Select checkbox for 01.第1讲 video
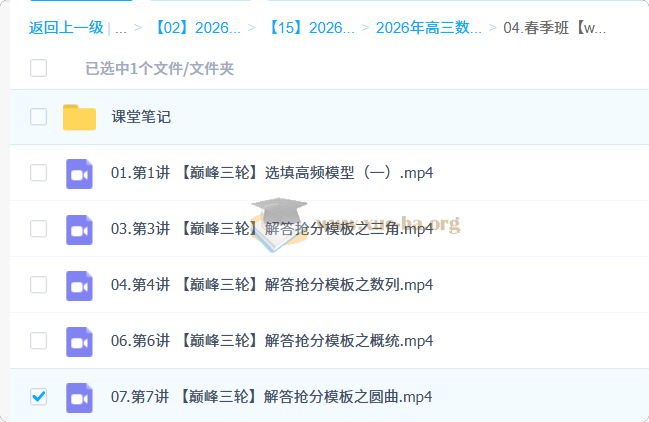Screen dimensions: 649x422 [x=38, y=173]
